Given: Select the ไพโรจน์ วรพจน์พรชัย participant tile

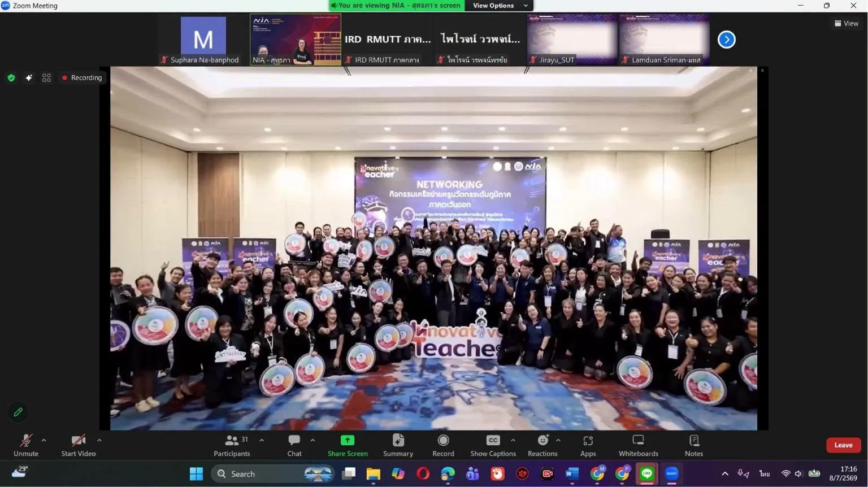Looking at the screenshot, I should point(480,40).
